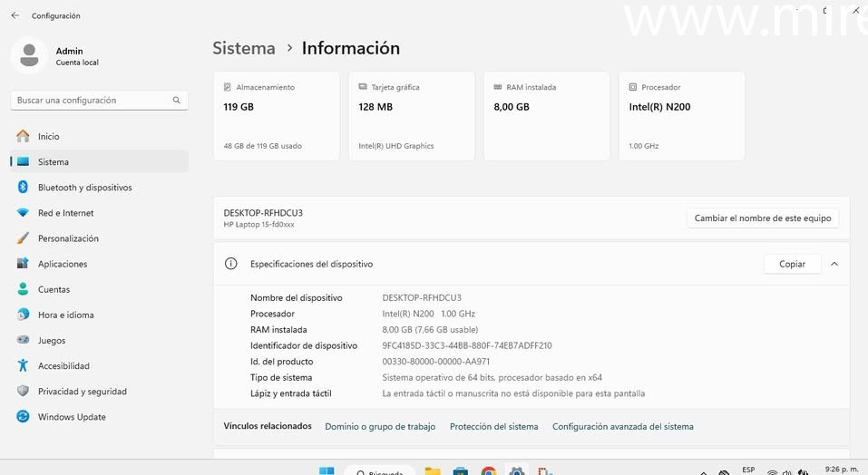
Task: Click the back arrow in Configuración
Action: coord(15,15)
